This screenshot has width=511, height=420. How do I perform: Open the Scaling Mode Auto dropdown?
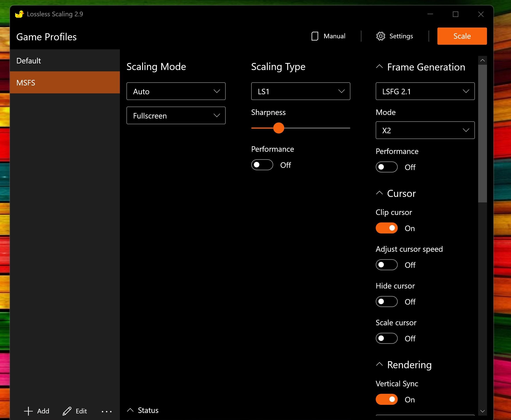tap(176, 91)
